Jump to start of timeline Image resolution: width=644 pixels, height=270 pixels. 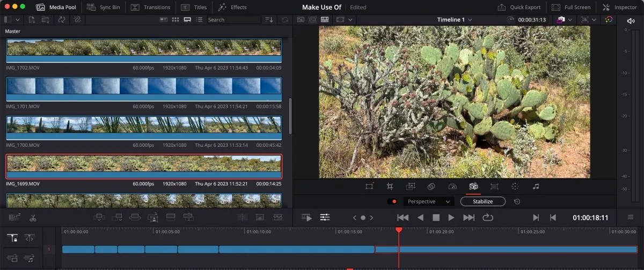(402, 217)
